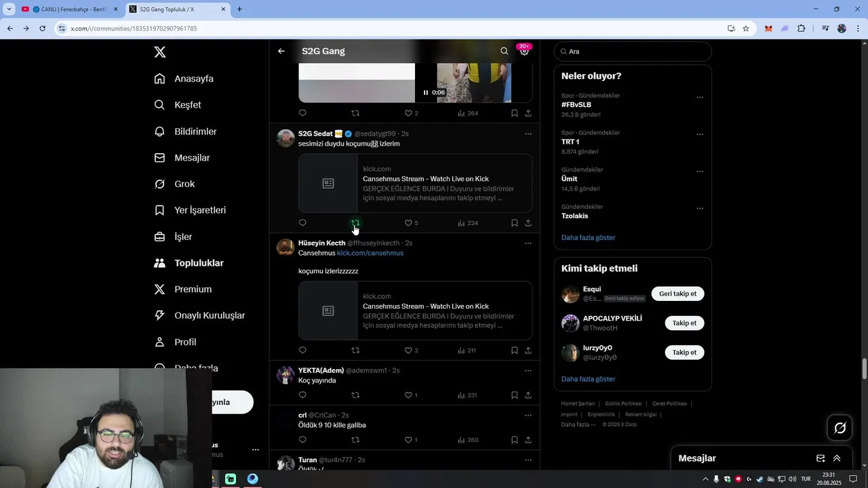Image resolution: width=868 pixels, height=488 pixels.
Task: Like S2G Sedat's post
Action: [x=408, y=223]
